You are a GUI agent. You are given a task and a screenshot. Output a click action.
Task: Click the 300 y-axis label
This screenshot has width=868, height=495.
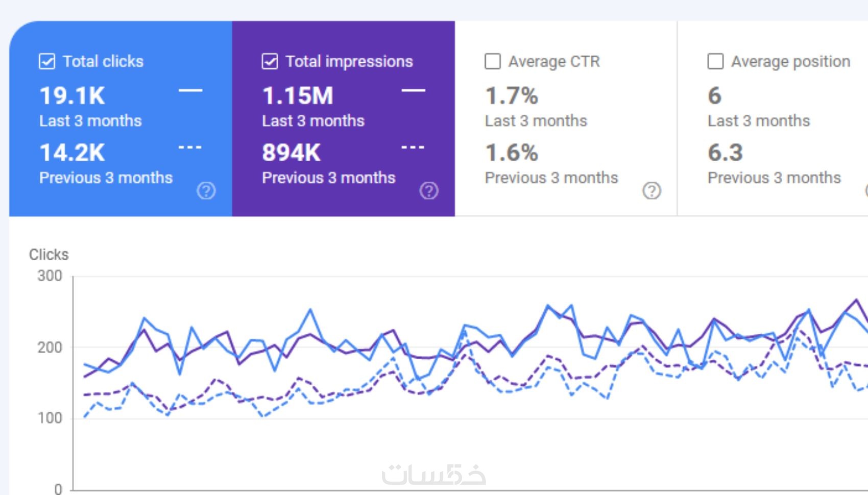click(x=50, y=276)
